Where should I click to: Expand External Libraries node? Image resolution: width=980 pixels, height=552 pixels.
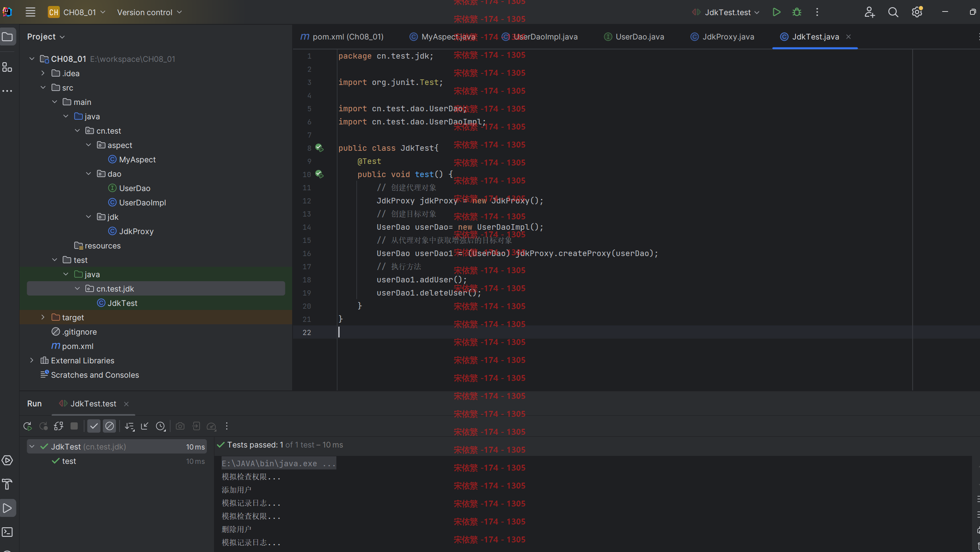click(x=32, y=361)
